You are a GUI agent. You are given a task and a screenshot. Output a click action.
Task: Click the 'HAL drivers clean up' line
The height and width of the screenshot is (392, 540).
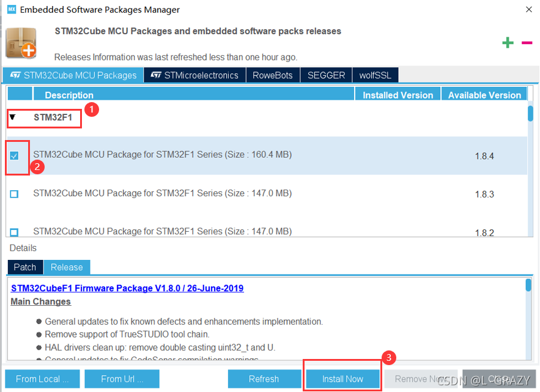click(x=160, y=347)
